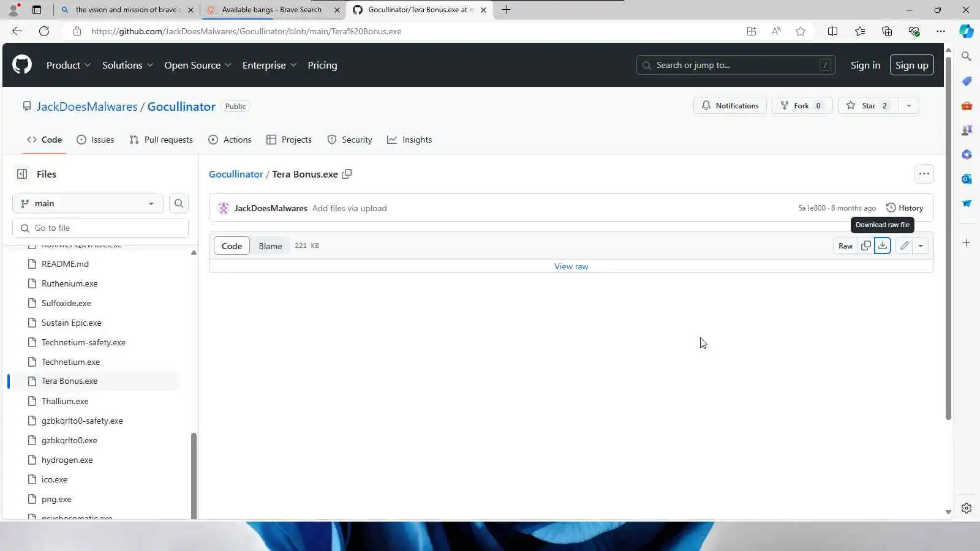Image resolution: width=980 pixels, height=551 pixels.
Task: Open the main branch selector dropdown
Action: click(x=88, y=203)
